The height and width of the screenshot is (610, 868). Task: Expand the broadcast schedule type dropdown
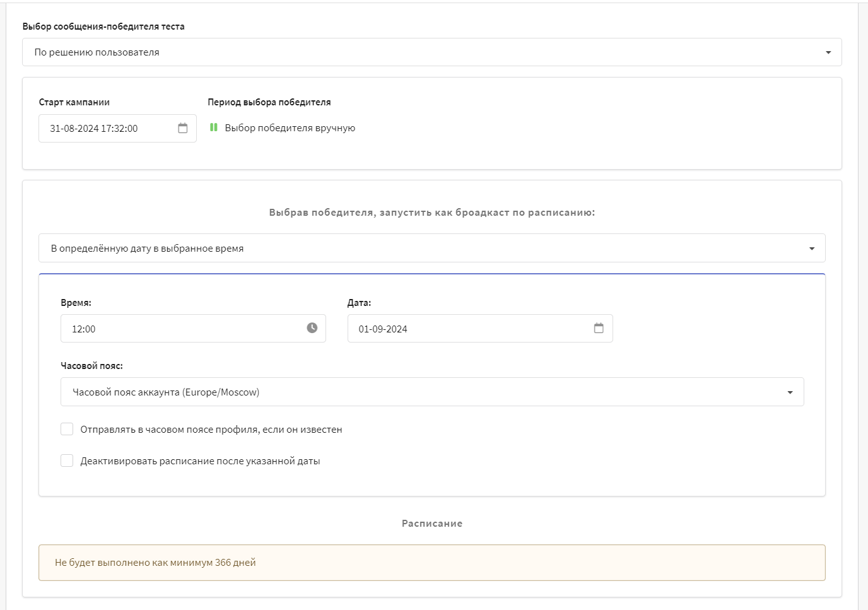click(432, 249)
